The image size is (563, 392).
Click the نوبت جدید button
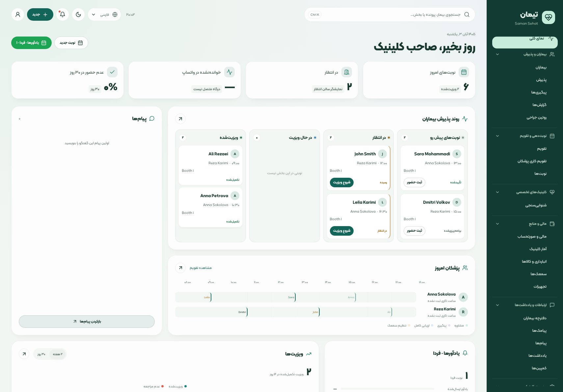(71, 43)
